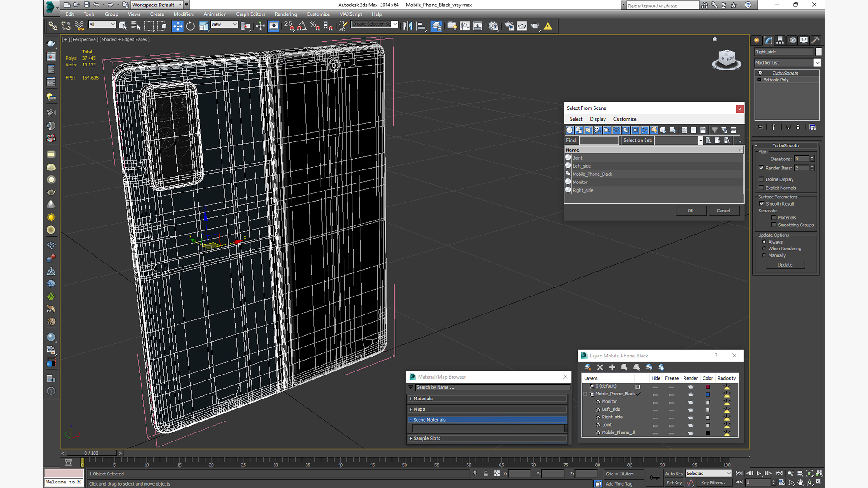868x488 pixels.
Task: Open the Create command panel tab
Action: point(757,40)
